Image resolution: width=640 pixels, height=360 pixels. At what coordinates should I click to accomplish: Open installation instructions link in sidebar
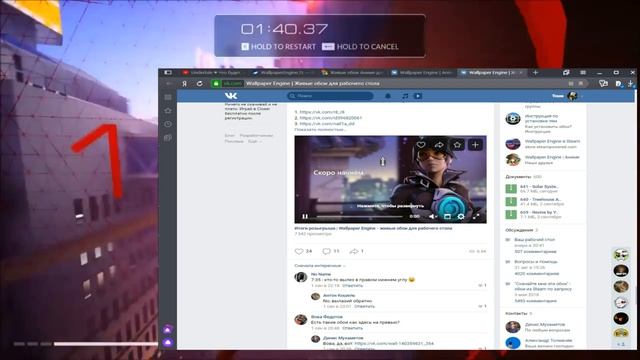[541, 118]
